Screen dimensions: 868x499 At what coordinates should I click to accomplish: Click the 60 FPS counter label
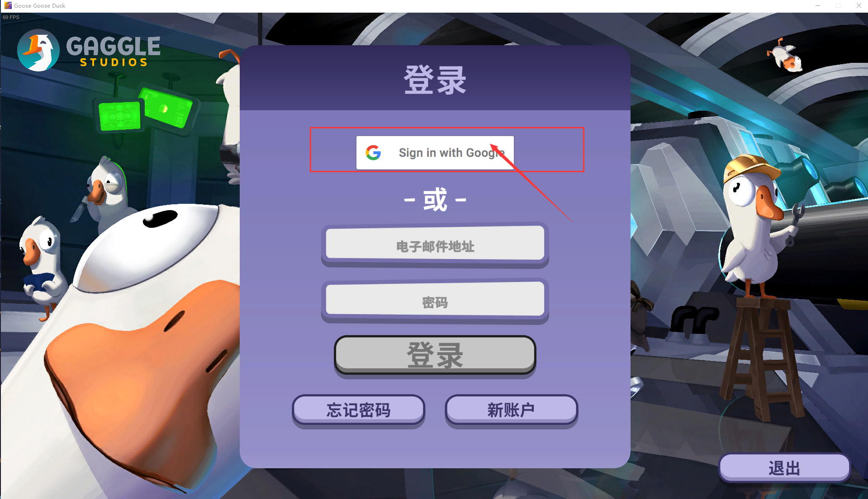[11, 17]
